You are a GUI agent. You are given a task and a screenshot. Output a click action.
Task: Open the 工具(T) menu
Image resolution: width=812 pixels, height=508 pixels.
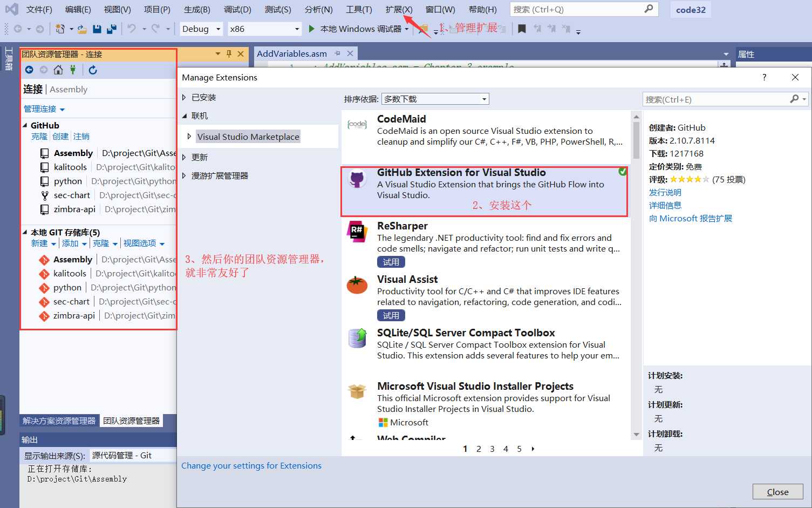(x=359, y=9)
